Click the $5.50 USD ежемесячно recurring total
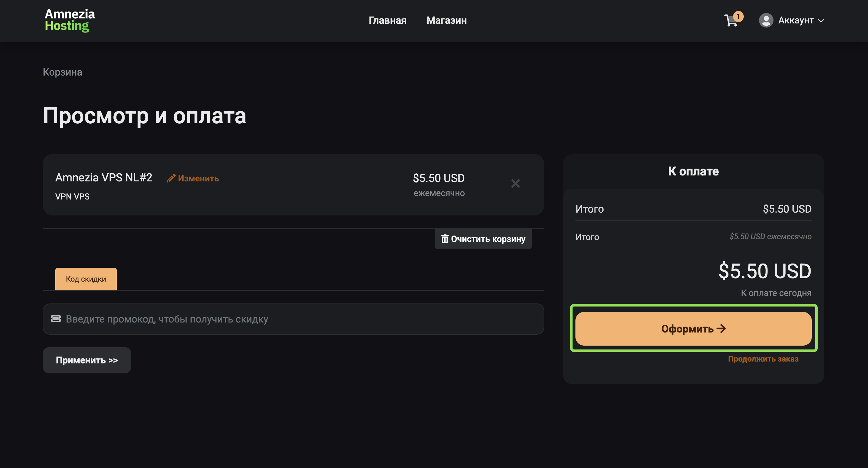 point(770,237)
